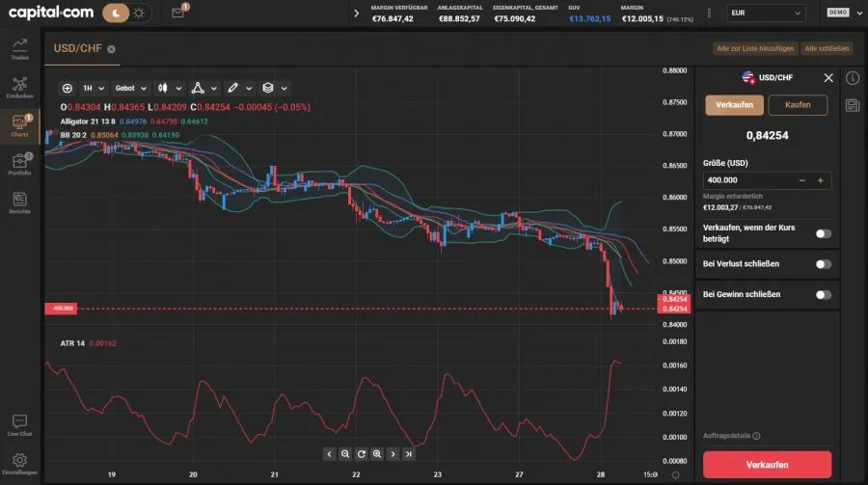Toggle the light/dark theme switch
The image size is (868, 485).
126,13
